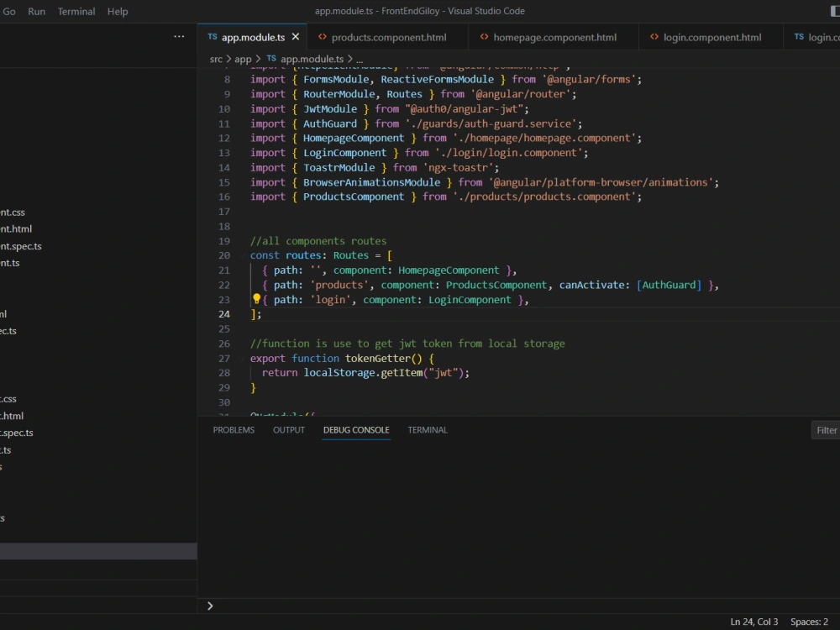
Task: Collapse routes array fold arrow on line 20
Action: pyautogui.click(x=242, y=255)
